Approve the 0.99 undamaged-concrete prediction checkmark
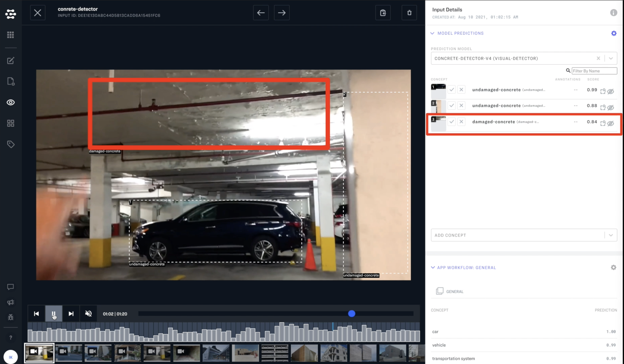624x364 pixels. 451,90
